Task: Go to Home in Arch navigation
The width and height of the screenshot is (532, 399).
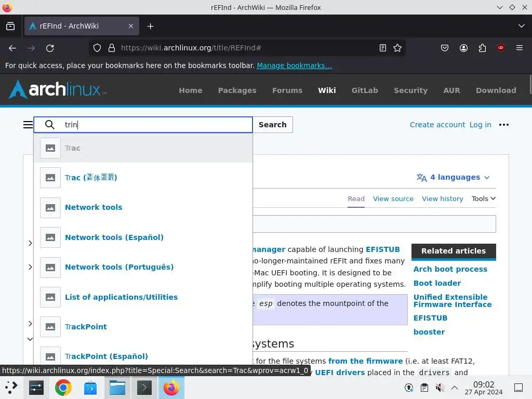Action: [x=191, y=90]
